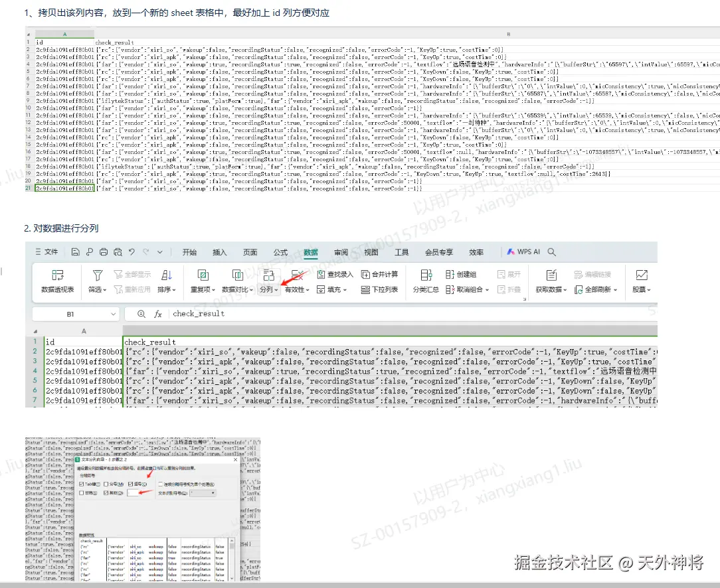Open the 数据透视表 pivot table tool
Image resolution: width=720 pixels, height=588 pixels.
click(57, 281)
